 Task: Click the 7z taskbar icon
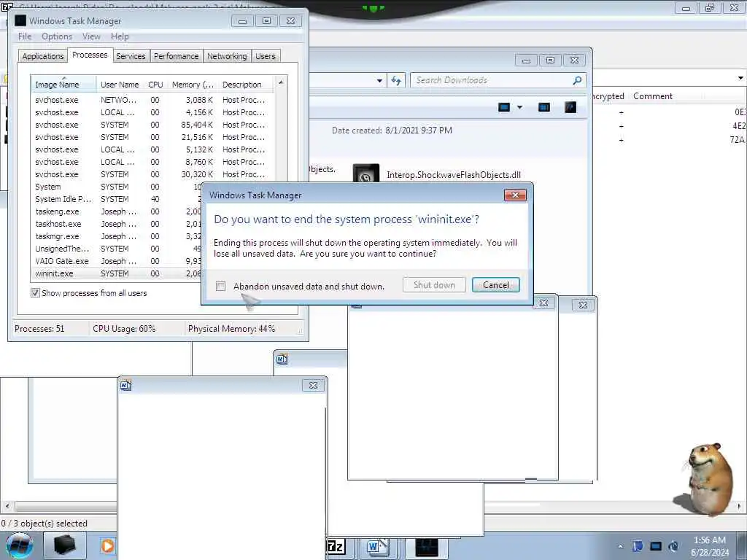click(x=336, y=546)
